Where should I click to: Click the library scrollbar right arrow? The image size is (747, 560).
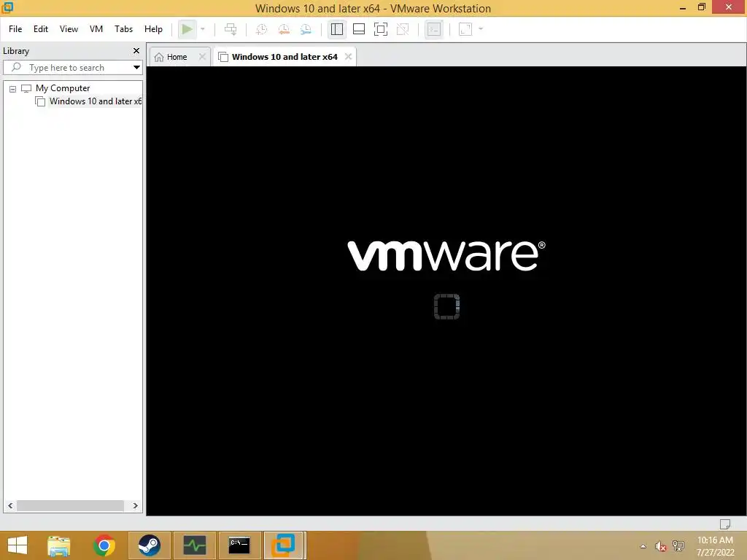135,506
